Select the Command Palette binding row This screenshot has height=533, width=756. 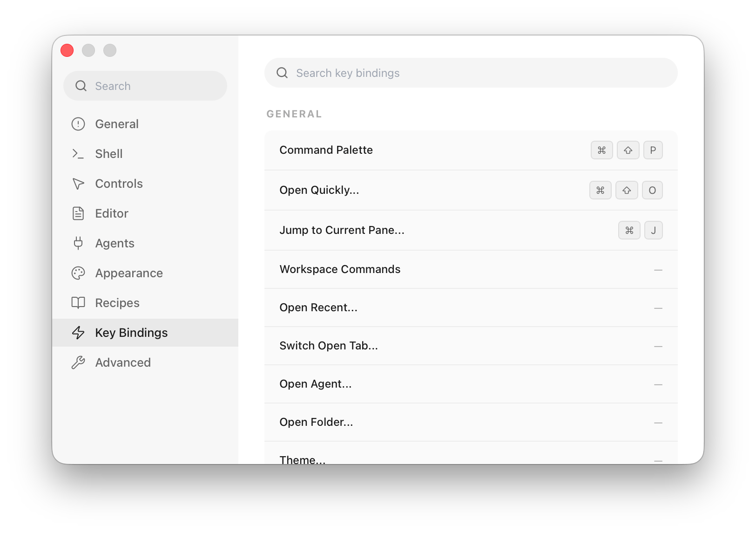pos(471,150)
